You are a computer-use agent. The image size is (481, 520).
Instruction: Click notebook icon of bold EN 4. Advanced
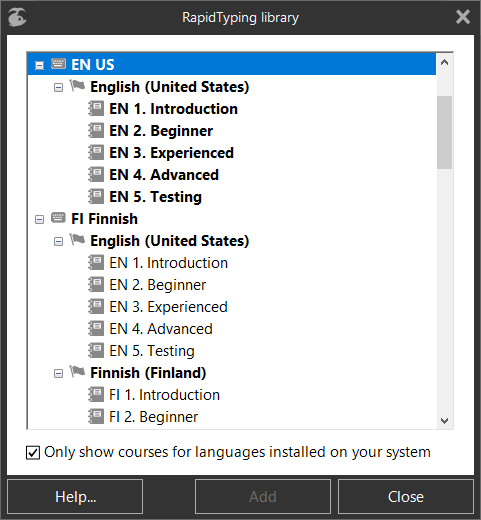pyautogui.click(x=96, y=175)
